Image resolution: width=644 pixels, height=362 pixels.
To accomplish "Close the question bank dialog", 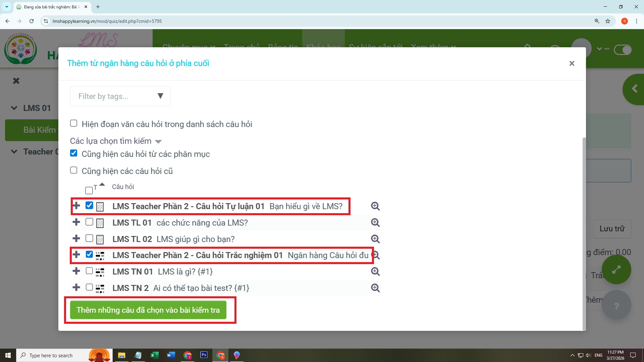I will [572, 63].
